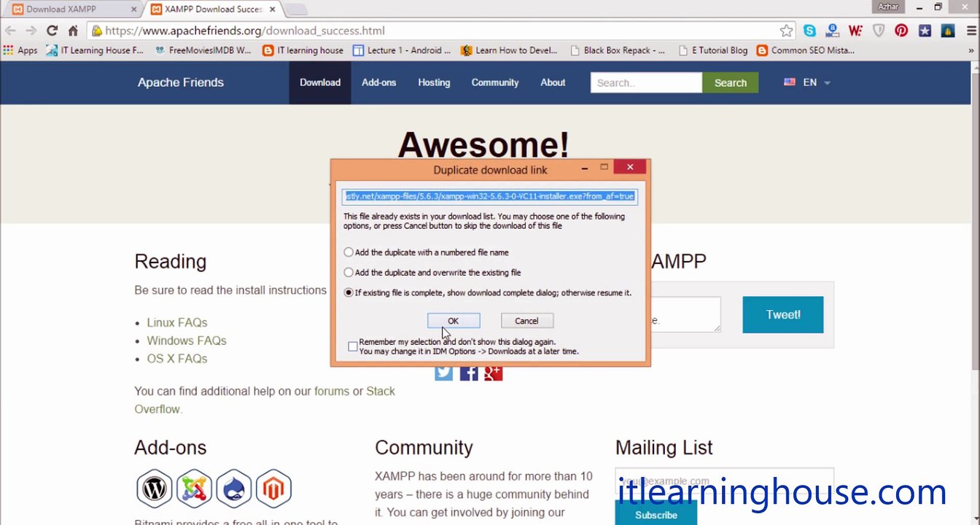Screen dimensions: 980x525
Task: Open the Learn How to Devel... bookmark
Action: click(x=509, y=50)
